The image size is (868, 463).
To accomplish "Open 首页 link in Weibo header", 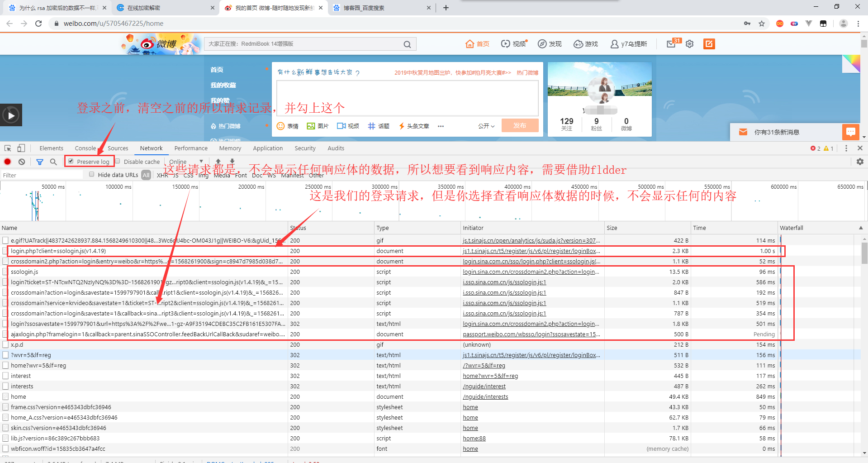I will pyautogui.click(x=478, y=44).
